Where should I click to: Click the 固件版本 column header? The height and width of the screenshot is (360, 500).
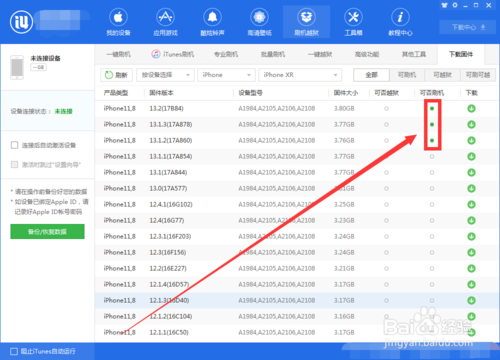click(161, 93)
